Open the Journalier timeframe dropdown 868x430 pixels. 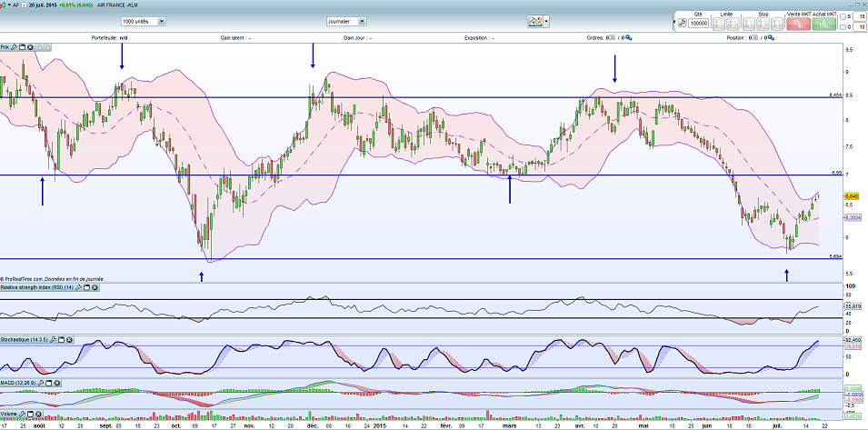(346, 21)
